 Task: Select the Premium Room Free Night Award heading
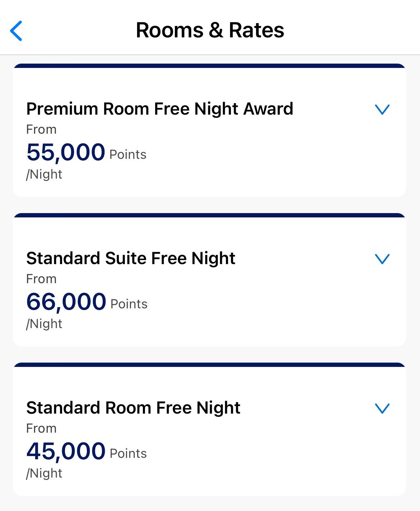pos(160,109)
